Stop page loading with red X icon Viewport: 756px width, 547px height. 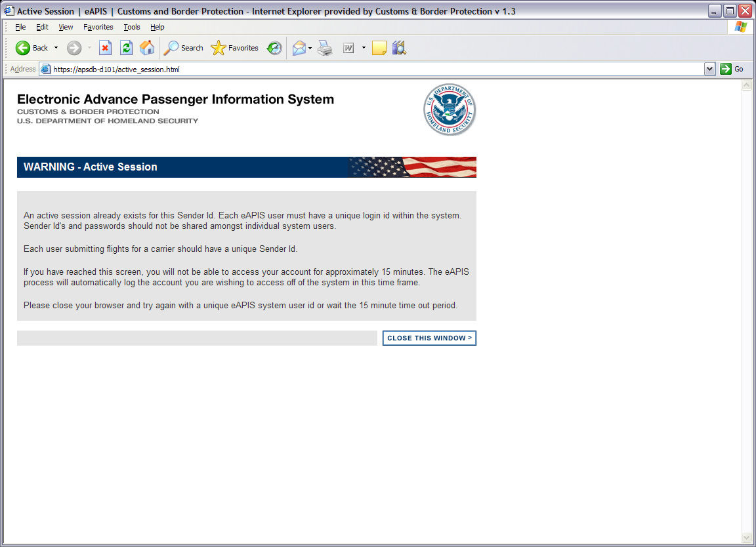coord(105,48)
